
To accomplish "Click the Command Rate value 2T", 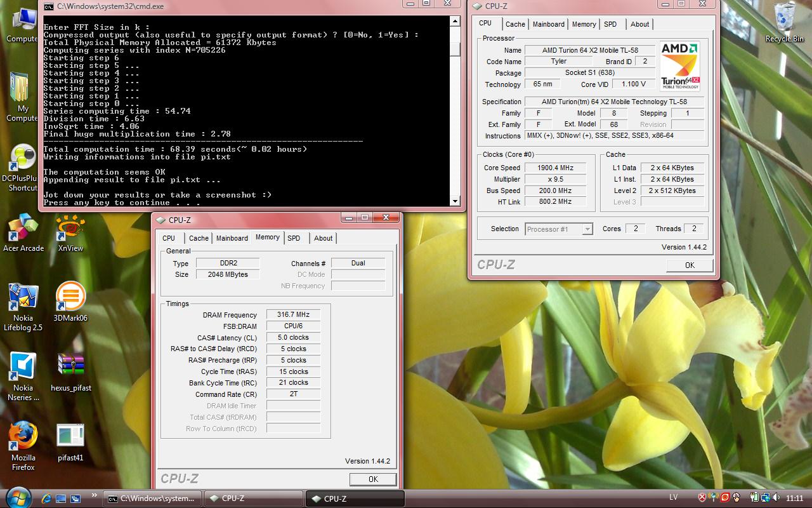I will pos(293,394).
